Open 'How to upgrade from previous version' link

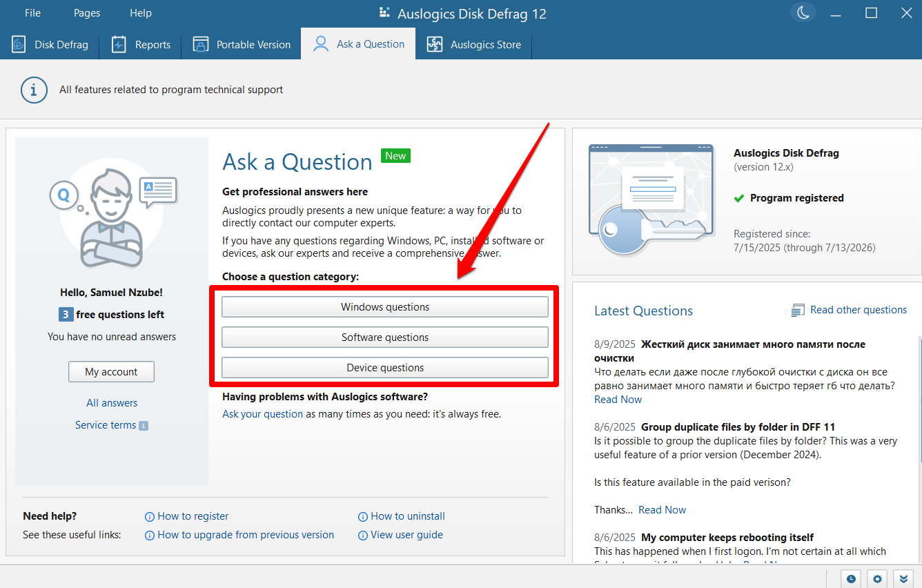click(246, 535)
